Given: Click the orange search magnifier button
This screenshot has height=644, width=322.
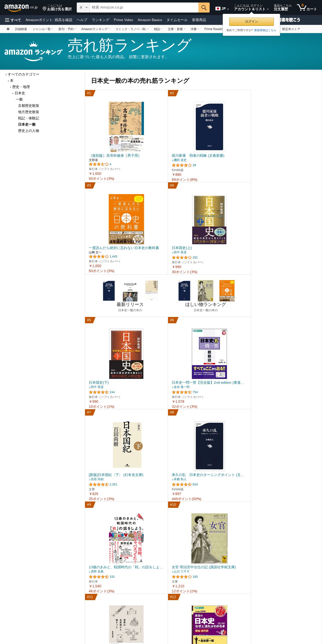Looking at the screenshot, I should [204, 8].
